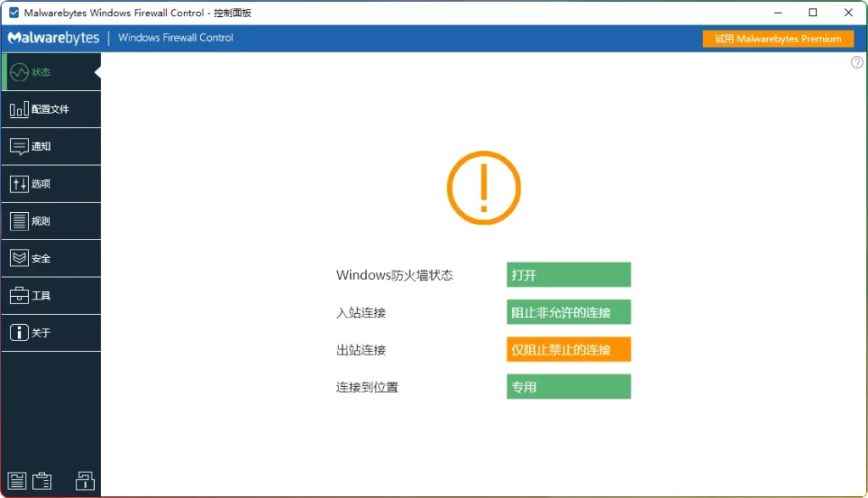Screen dimensions: 868x498
Task: Select the 状态 (Status) heartbeat icon
Action: tap(21, 72)
